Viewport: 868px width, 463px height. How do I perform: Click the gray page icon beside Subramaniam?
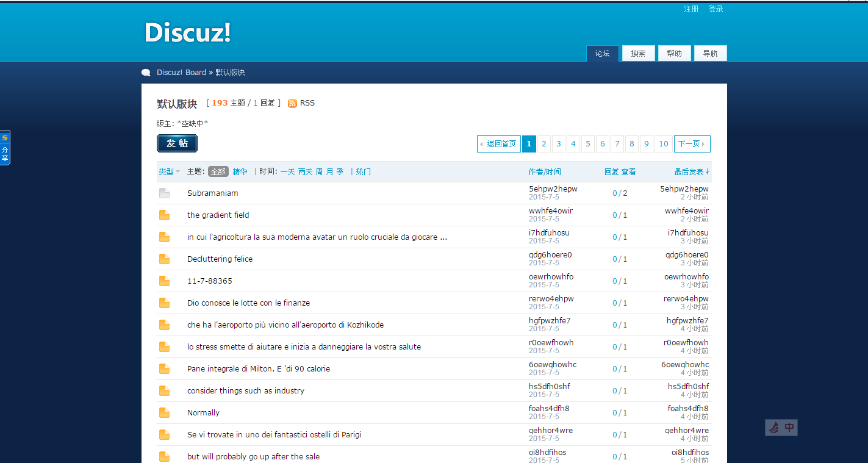pos(164,193)
